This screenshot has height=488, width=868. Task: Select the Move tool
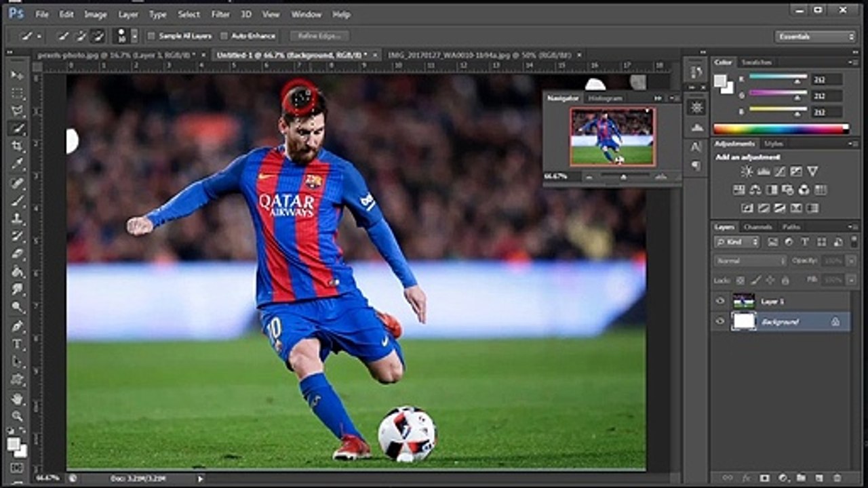18,75
